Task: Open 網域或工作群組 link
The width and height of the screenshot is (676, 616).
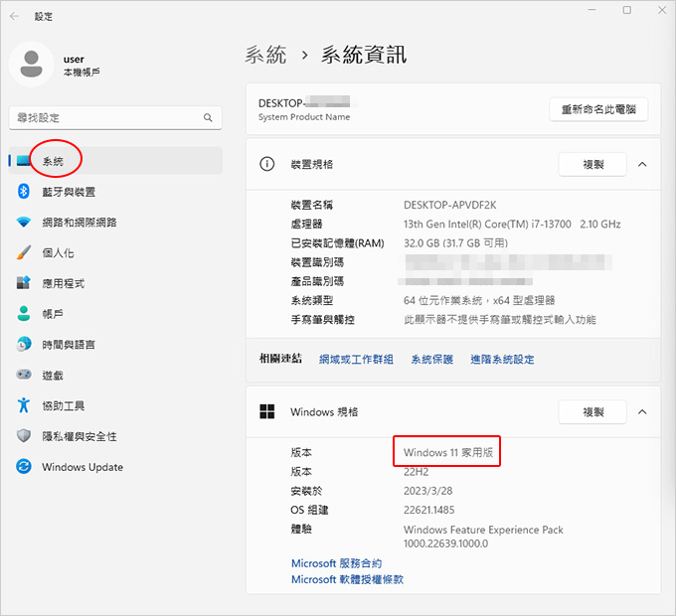Action: (x=356, y=360)
